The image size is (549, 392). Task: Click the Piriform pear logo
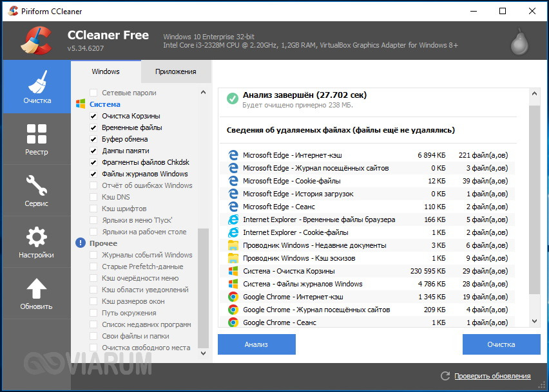[x=519, y=42]
